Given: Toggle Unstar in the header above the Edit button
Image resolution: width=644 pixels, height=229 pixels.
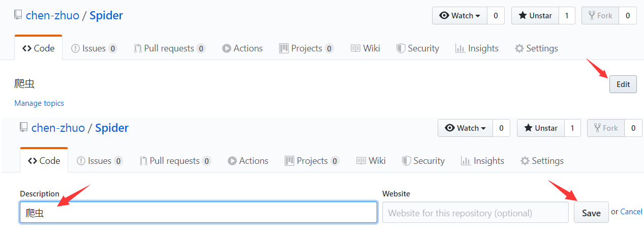Looking at the screenshot, I should 535,16.
